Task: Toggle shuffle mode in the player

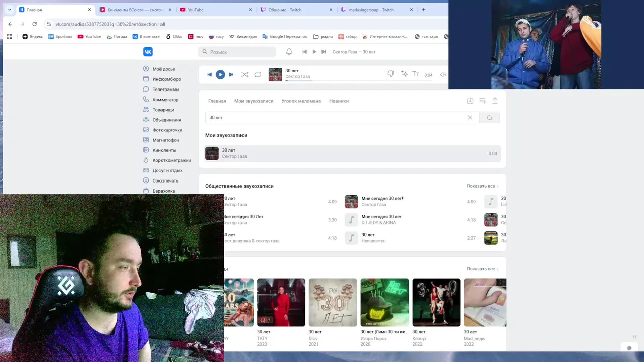Action: coord(245,75)
